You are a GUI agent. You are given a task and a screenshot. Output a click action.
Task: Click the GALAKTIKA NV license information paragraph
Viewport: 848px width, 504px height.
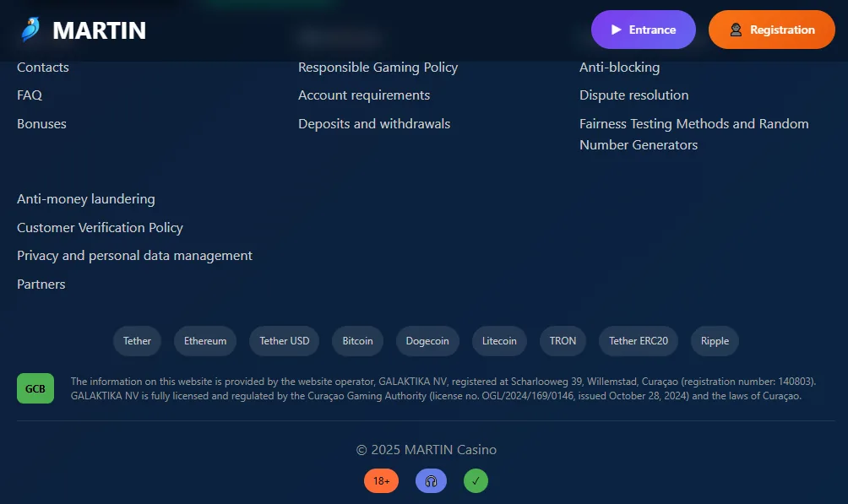click(x=443, y=389)
